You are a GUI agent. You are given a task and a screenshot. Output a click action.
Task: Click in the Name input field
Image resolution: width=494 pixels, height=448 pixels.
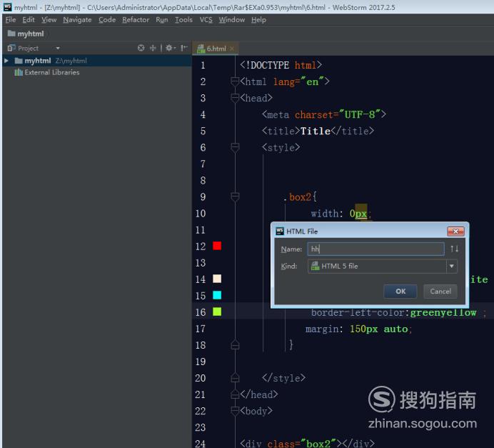point(376,249)
